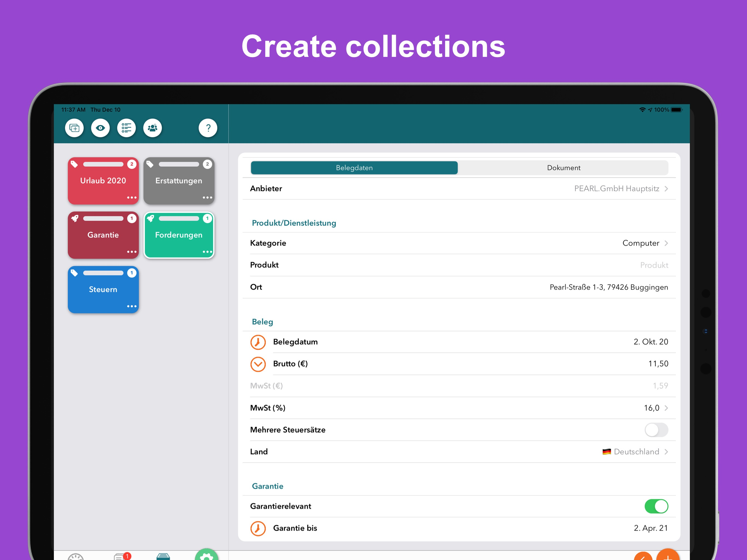The width and height of the screenshot is (747, 560).
Task: Tap the count badge on Erstattungen
Action: [207, 164]
